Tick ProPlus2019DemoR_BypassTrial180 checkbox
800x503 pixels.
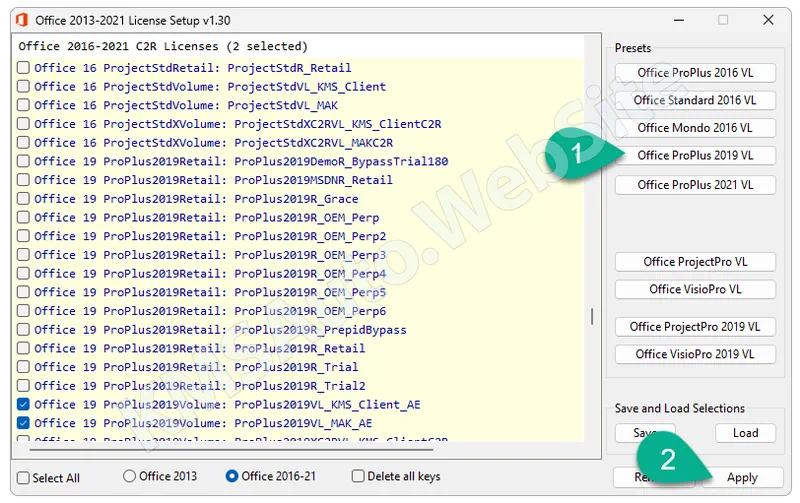(23, 161)
